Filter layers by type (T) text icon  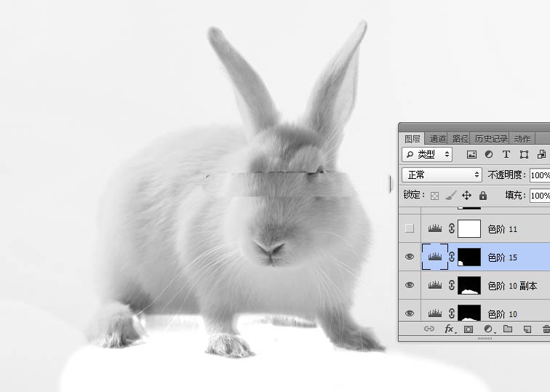[x=506, y=155]
